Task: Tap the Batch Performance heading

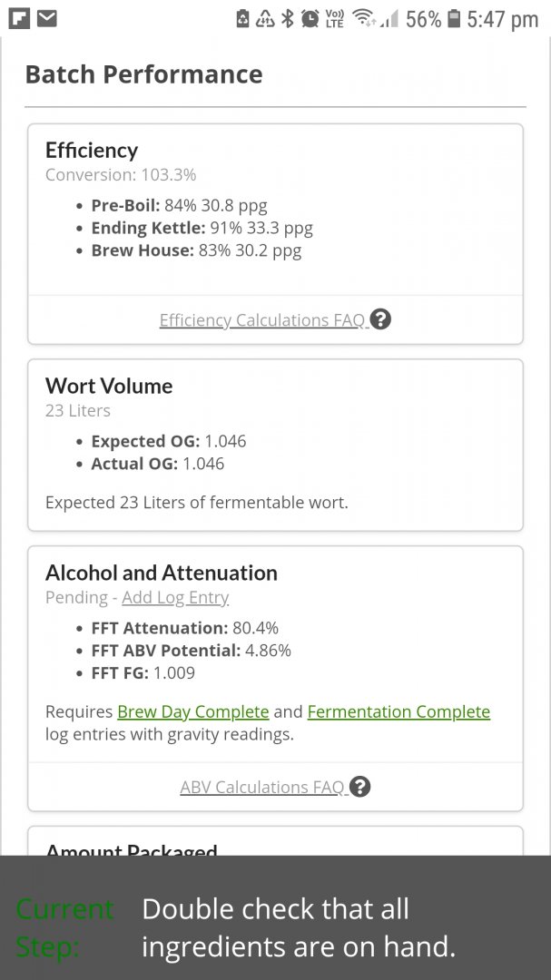Action: (143, 74)
